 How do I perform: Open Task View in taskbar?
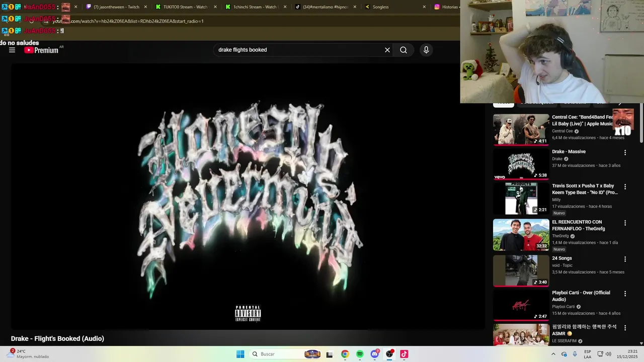(330, 354)
